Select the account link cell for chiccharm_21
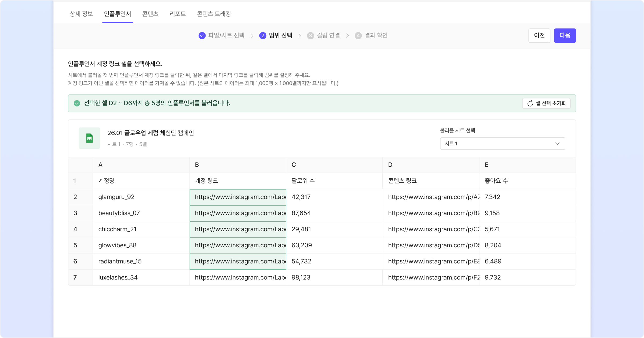 click(238, 229)
